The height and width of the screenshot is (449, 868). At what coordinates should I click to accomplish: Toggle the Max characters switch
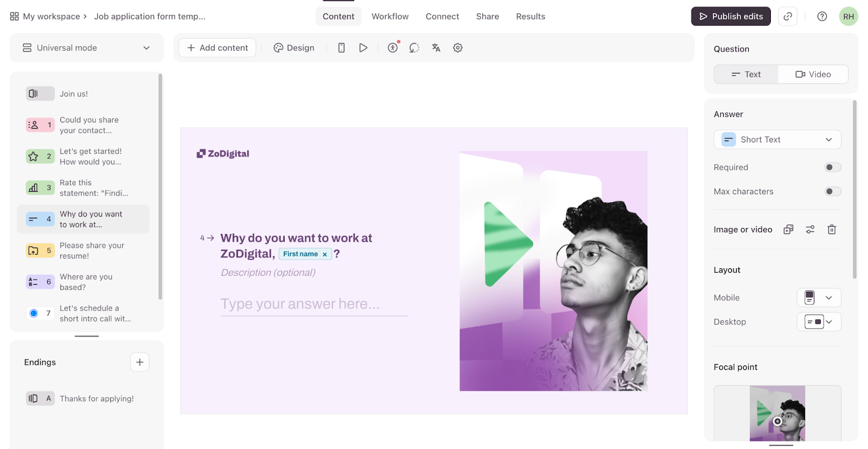tap(833, 191)
